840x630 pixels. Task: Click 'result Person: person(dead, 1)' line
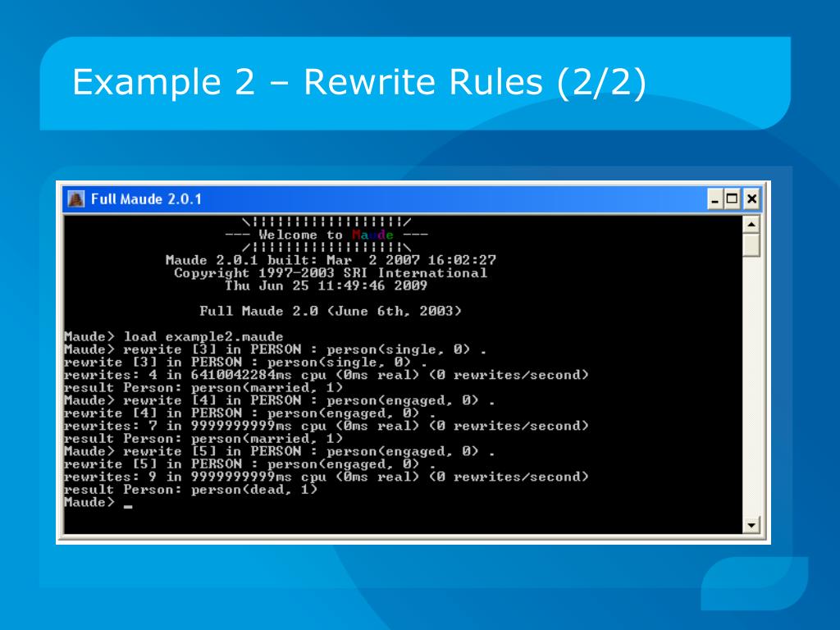pyautogui.click(x=190, y=489)
